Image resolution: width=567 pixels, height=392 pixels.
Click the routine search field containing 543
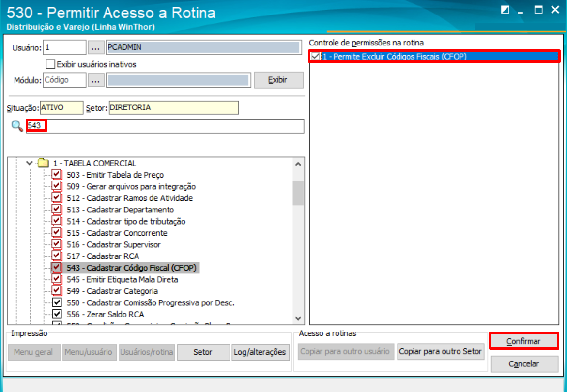pyautogui.click(x=165, y=126)
